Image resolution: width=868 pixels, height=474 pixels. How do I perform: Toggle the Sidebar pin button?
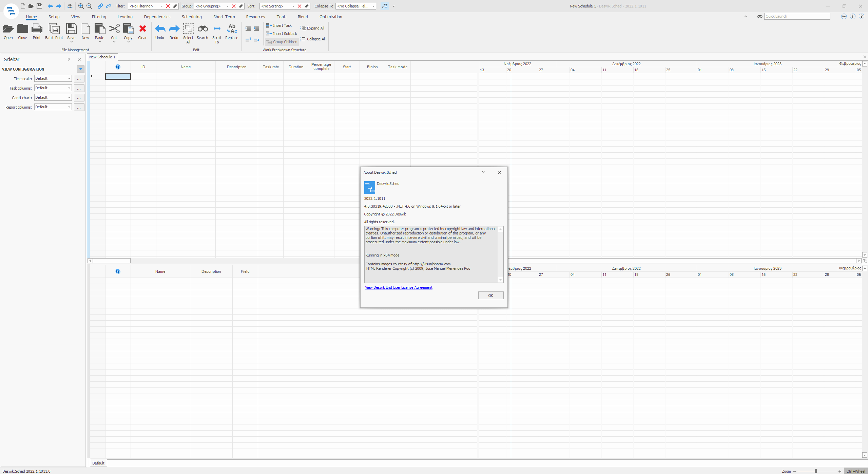(69, 59)
